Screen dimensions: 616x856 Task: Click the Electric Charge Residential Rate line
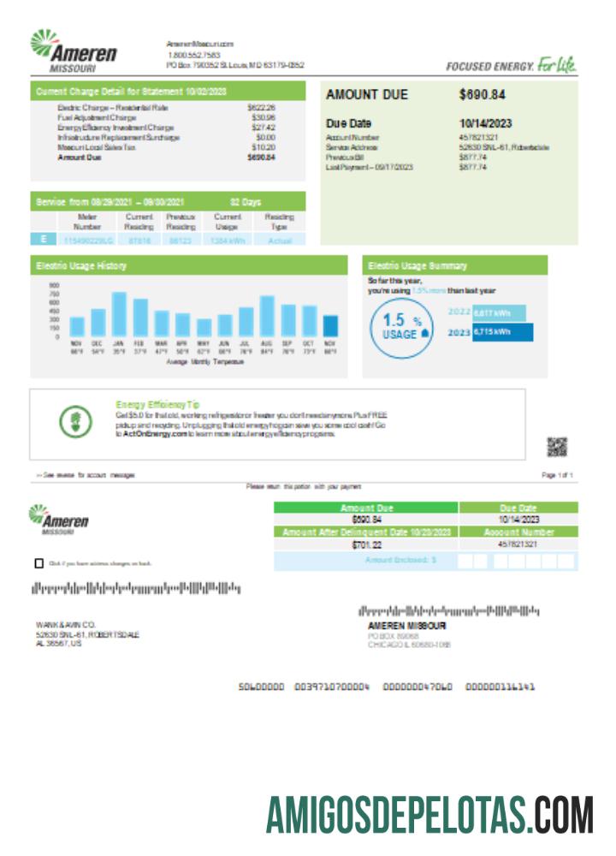167,108
